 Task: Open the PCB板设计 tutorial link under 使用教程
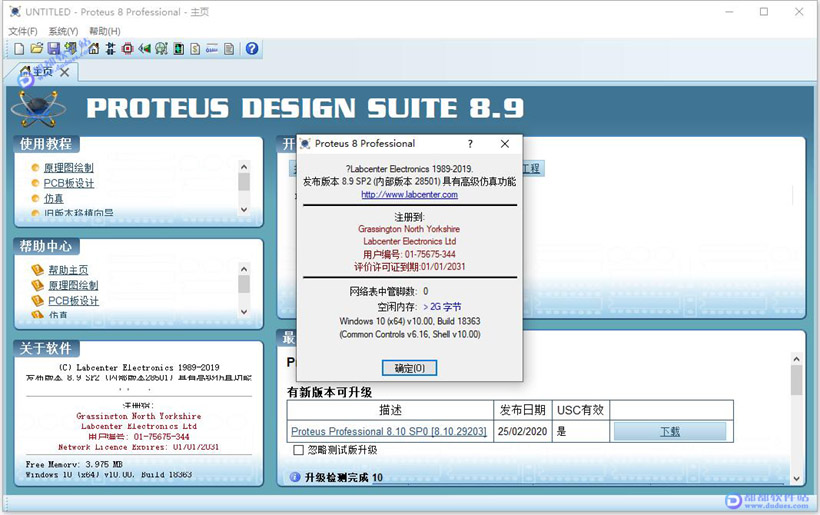(69, 183)
